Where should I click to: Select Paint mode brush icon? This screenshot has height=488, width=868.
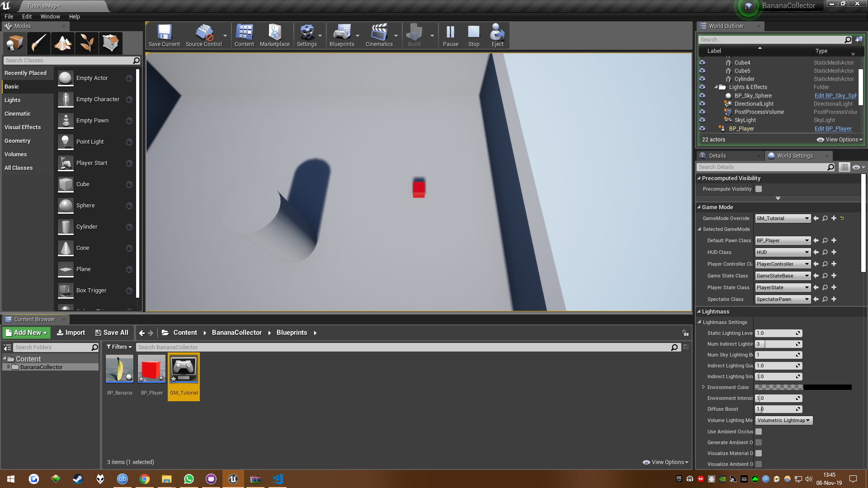[39, 43]
